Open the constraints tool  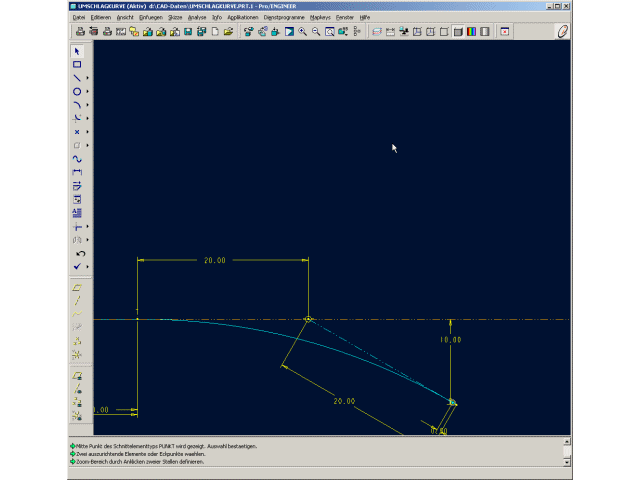click(77, 199)
